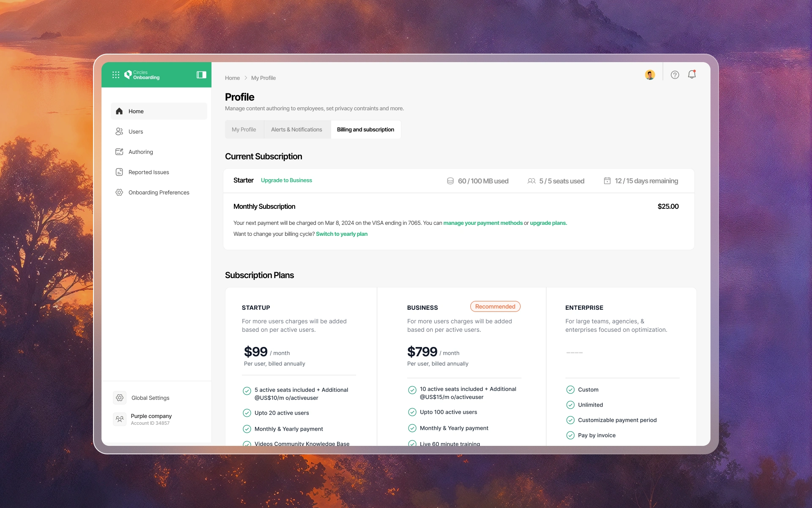Click the Authoring edit icon in sidebar

(119, 152)
